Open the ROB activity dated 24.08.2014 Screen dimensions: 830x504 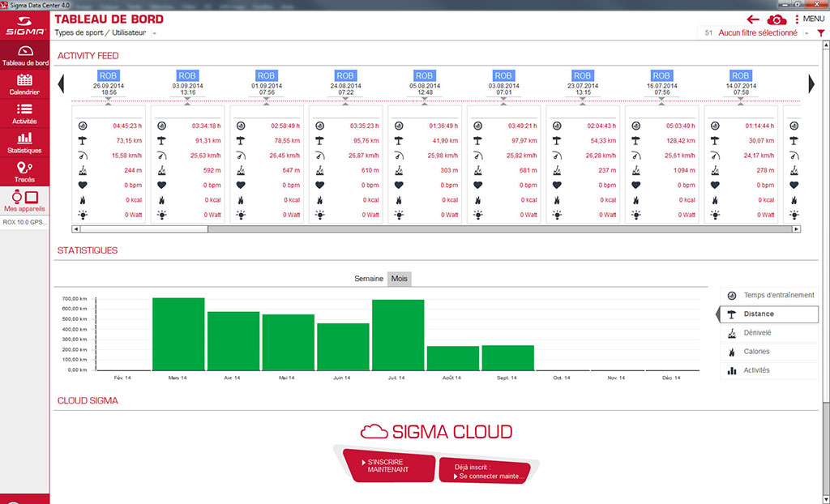pyautogui.click(x=345, y=75)
